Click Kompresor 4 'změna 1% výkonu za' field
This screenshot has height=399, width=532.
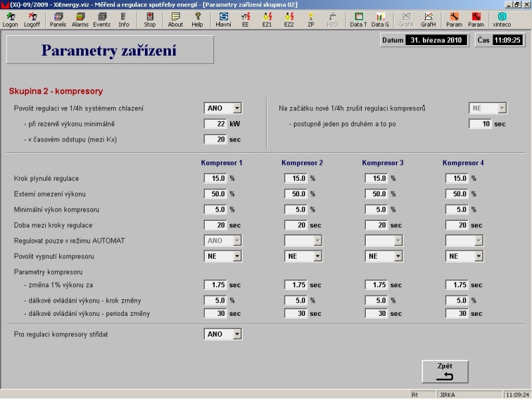[457, 285]
